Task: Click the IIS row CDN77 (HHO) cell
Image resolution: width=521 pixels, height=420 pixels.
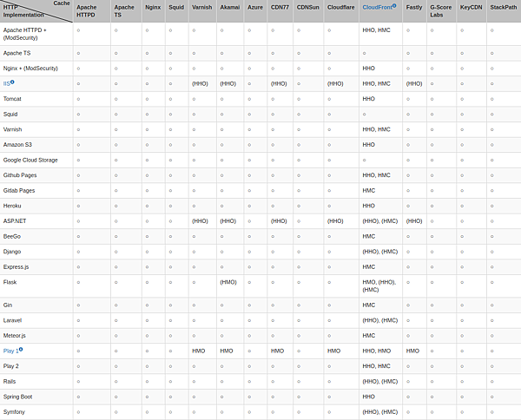Action: pyautogui.click(x=279, y=83)
